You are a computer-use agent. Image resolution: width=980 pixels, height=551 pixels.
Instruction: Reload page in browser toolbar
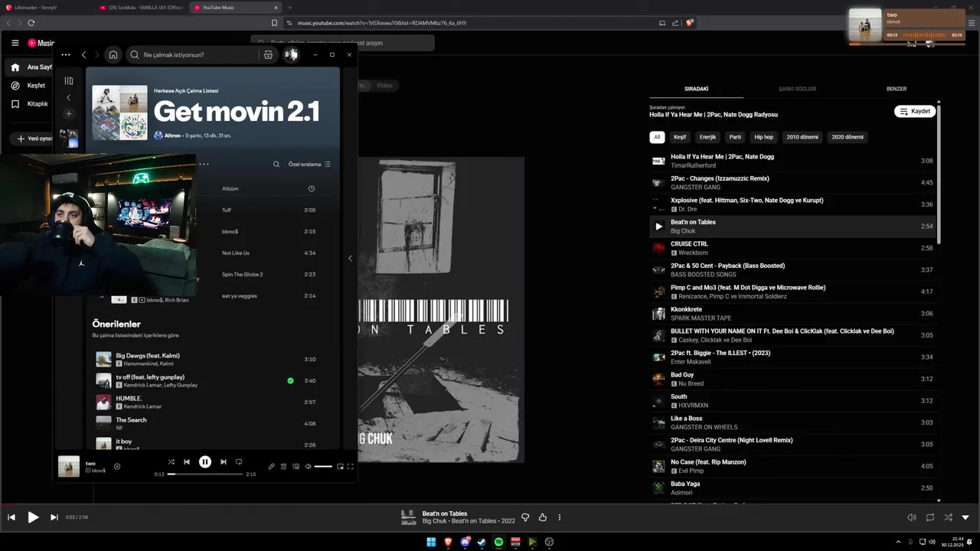31,23
